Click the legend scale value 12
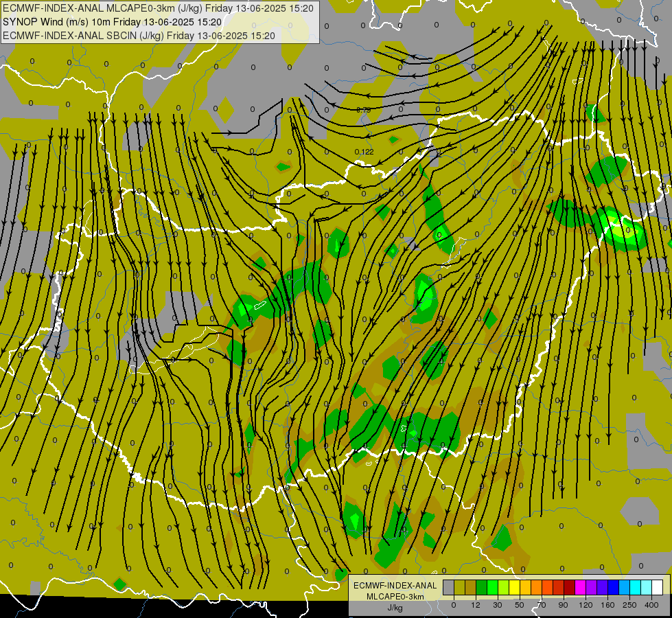Viewport: 672px width, 618px height. pyautogui.click(x=476, y=605)
